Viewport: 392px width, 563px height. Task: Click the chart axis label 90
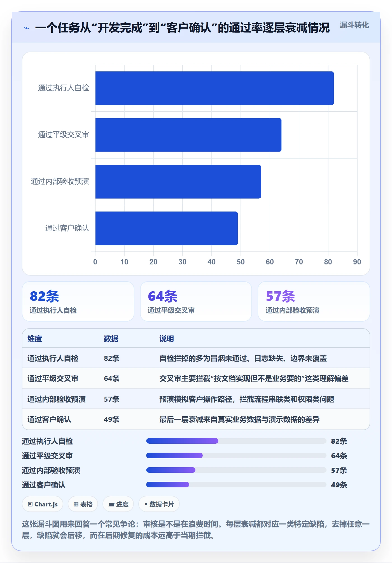pos(357,262)
